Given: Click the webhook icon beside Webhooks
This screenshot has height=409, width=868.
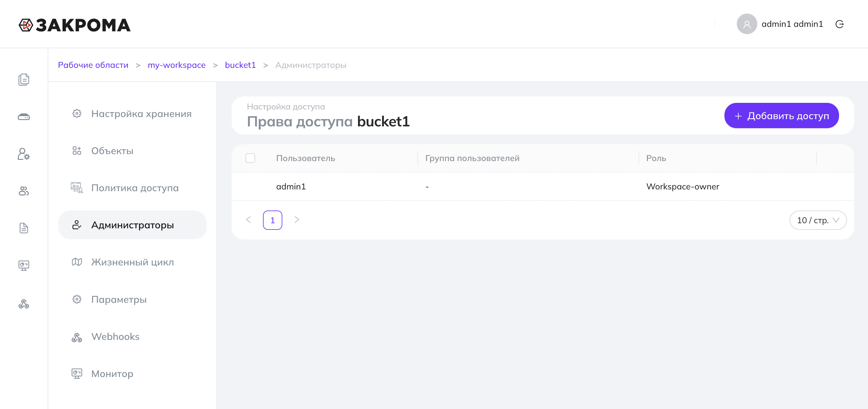Looking at the screenshot, I should (x=77, y=337).
